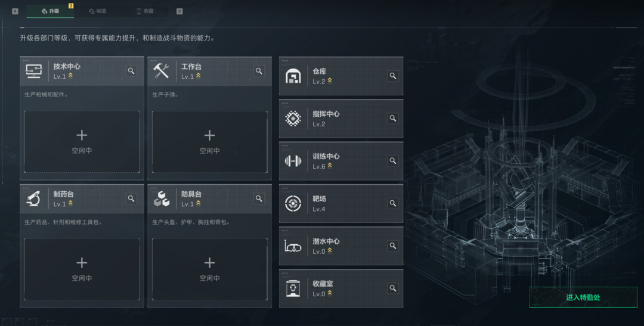Image resolution: width=644 pixels, height=326 pixels.
Task: Open magnifier details for 防具台
Action: 259,198
